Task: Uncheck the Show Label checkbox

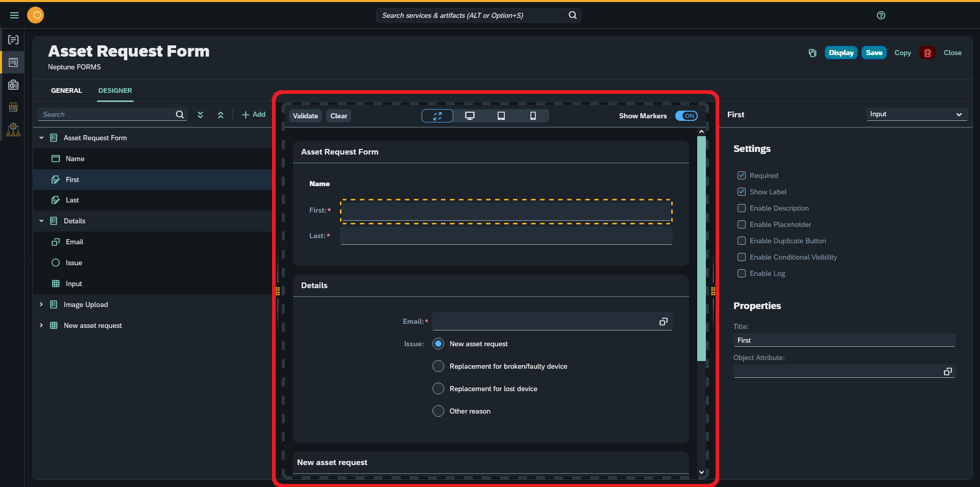Action: [741, 192]
